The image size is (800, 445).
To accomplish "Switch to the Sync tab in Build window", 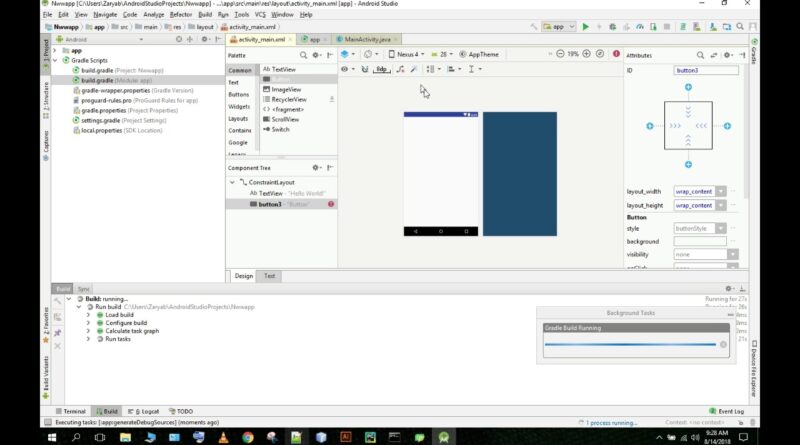I will [84, 289].
